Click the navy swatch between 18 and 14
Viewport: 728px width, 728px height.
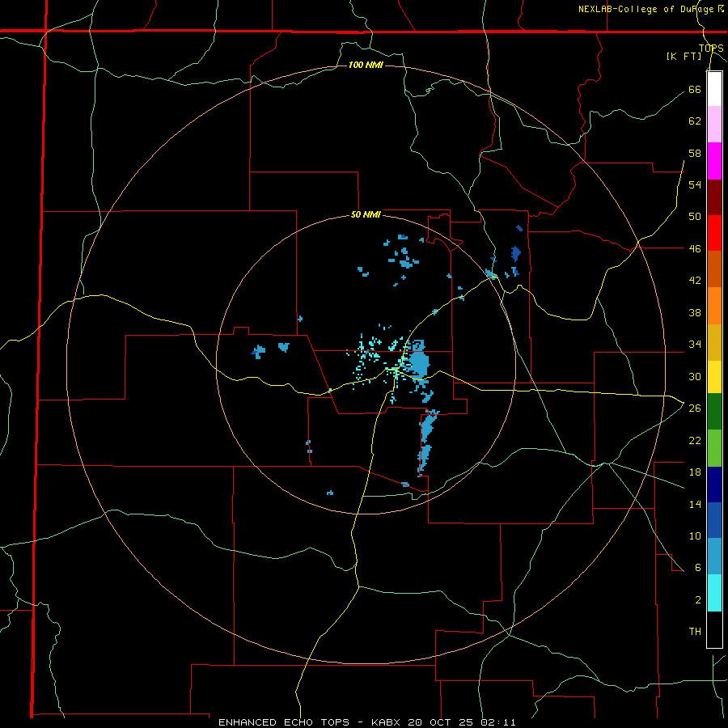pos(714,485)
